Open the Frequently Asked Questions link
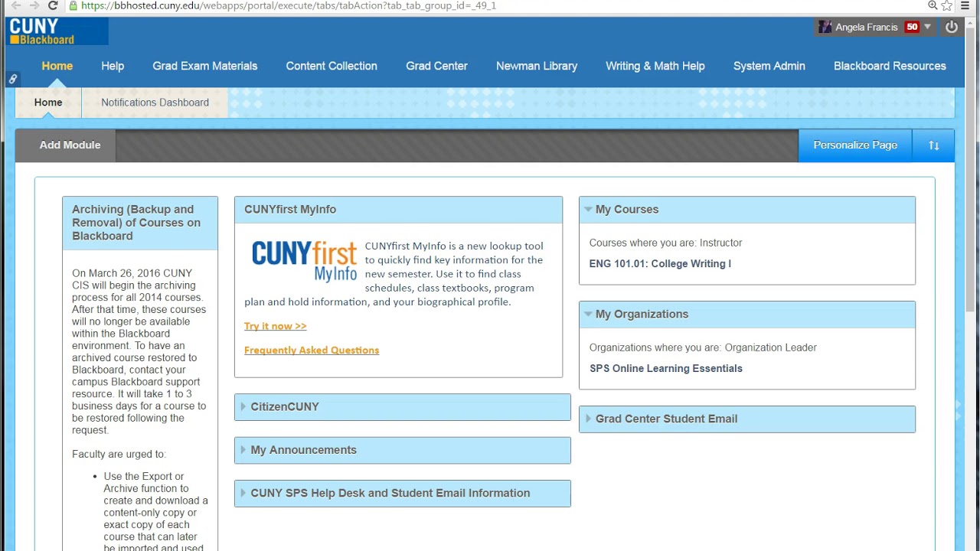The height and width of the screenshot is (551, 980). [312, 350]
